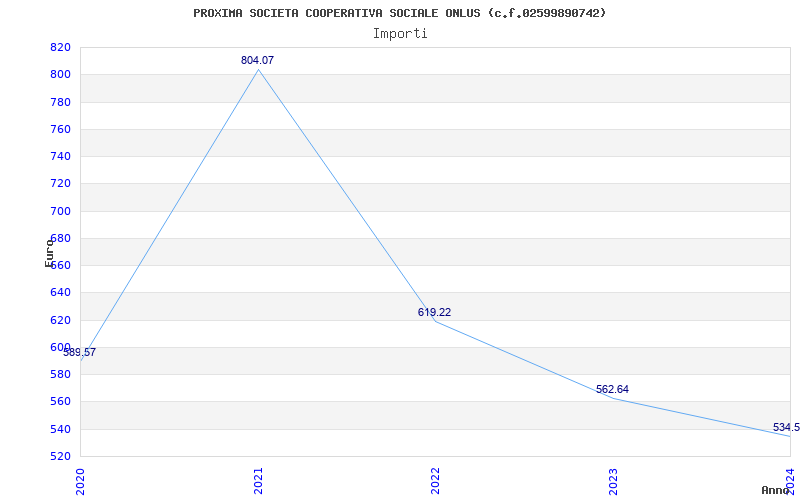Image resolution: width=800 pixels, height=500 pixels.
Task: Click the 820 y-axis value
Action: point(60,47)
